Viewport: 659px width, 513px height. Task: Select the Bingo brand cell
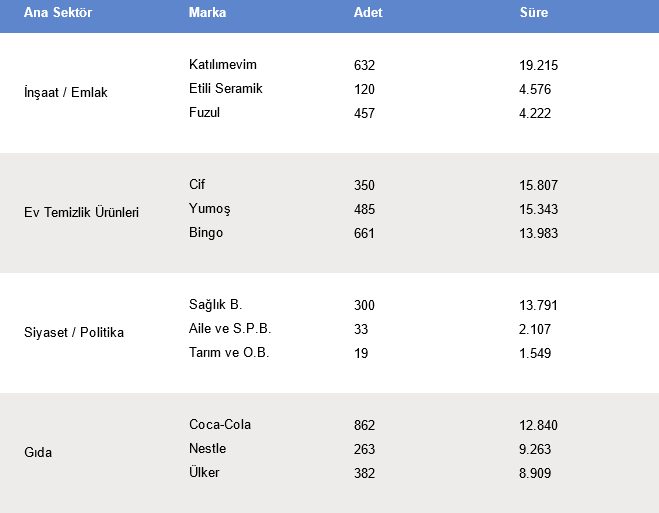[x=206, y=233]
